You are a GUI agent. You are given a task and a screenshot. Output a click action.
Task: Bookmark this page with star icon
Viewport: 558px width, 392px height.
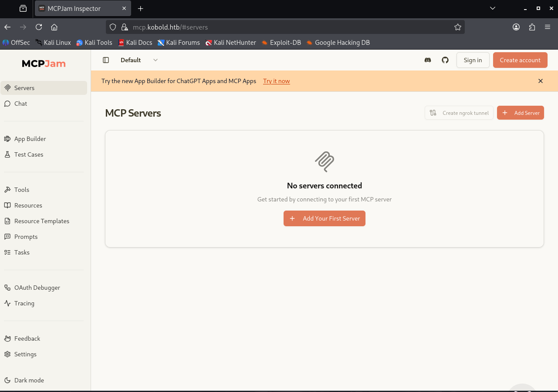pos(458,27)
